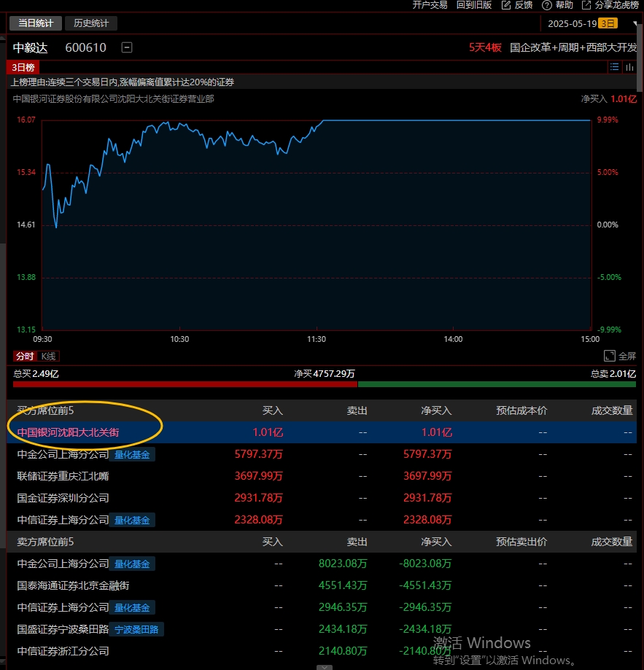Click the fullscreen expand icon
644x670 pixels.
click(x=610, y=356)
